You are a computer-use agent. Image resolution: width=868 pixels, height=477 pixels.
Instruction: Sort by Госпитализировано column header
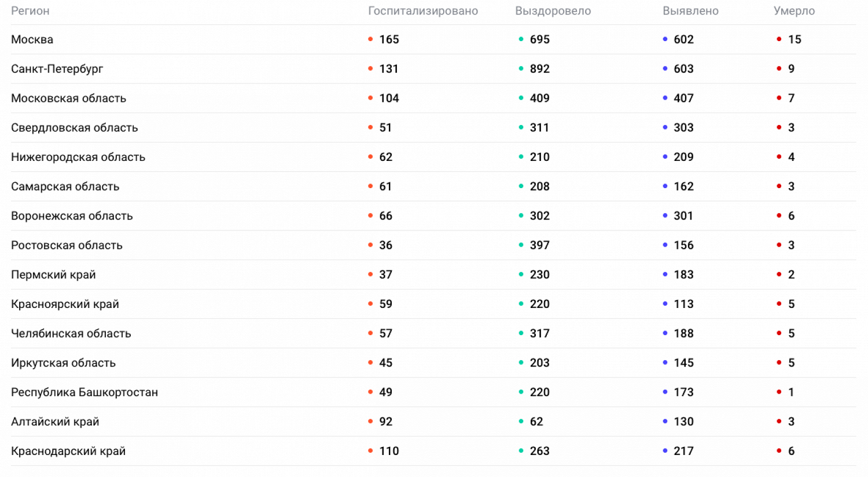coord(423,11)
